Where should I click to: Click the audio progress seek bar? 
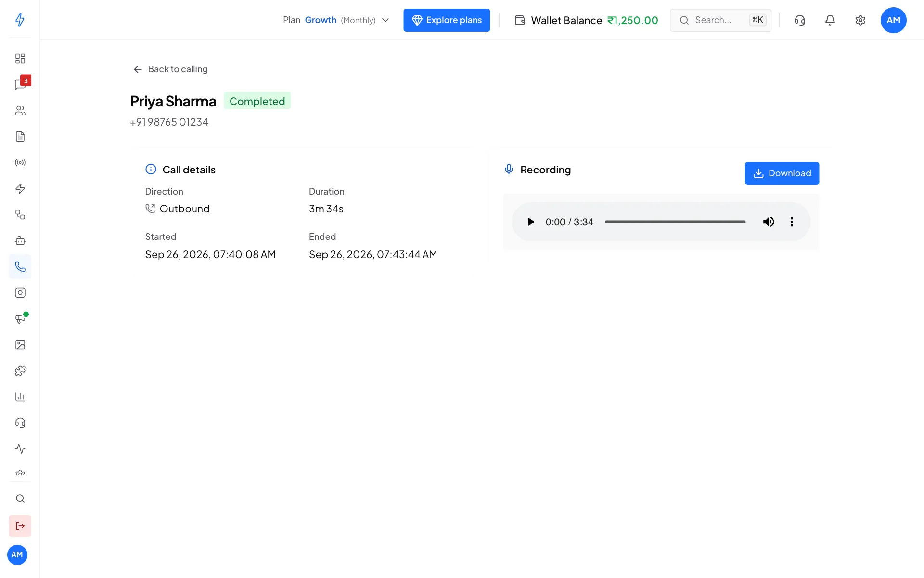(675, 222)
